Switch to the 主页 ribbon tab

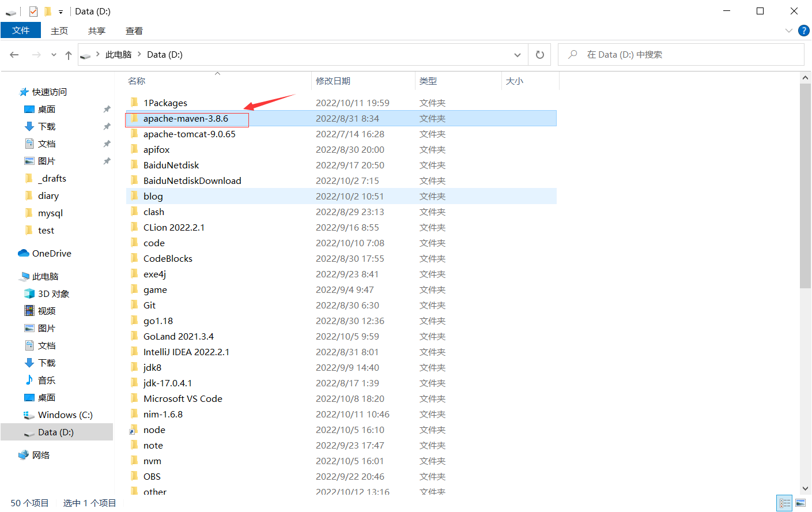pyautogui.click(x=59, y=31)
